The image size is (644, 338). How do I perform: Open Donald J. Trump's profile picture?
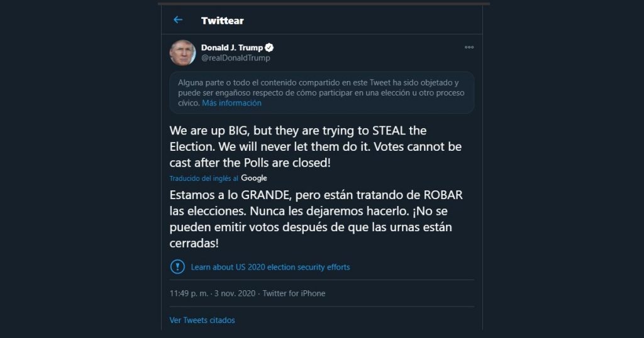tap(182, 53)
